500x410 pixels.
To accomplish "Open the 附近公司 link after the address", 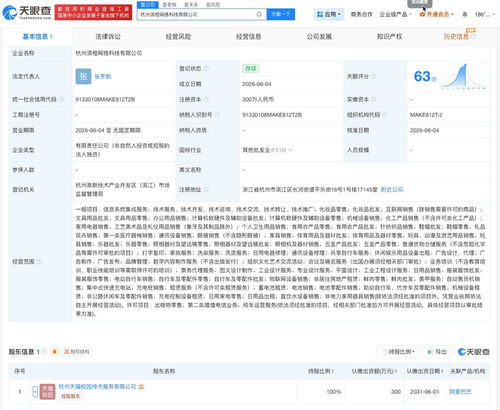I will [392, 189].
